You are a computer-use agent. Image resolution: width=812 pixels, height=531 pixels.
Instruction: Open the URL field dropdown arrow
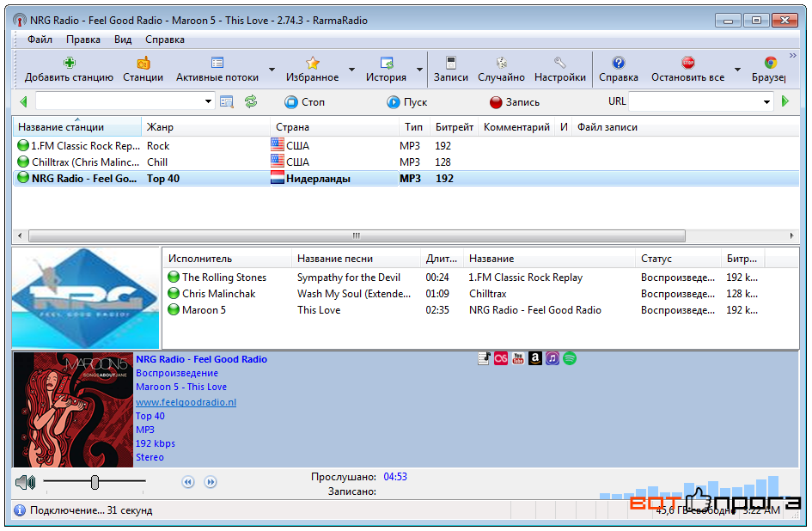tap(766, 102)
